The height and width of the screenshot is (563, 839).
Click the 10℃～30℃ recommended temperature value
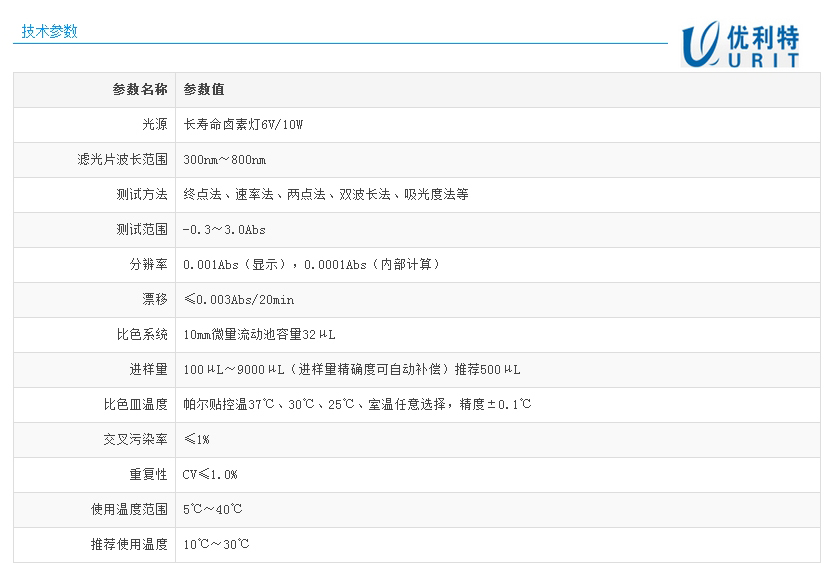216,545
